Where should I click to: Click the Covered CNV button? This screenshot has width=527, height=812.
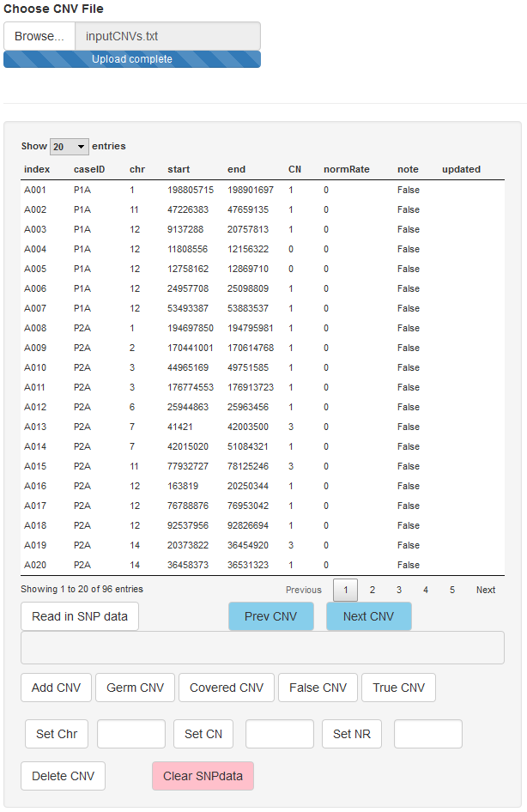point(227,688)
